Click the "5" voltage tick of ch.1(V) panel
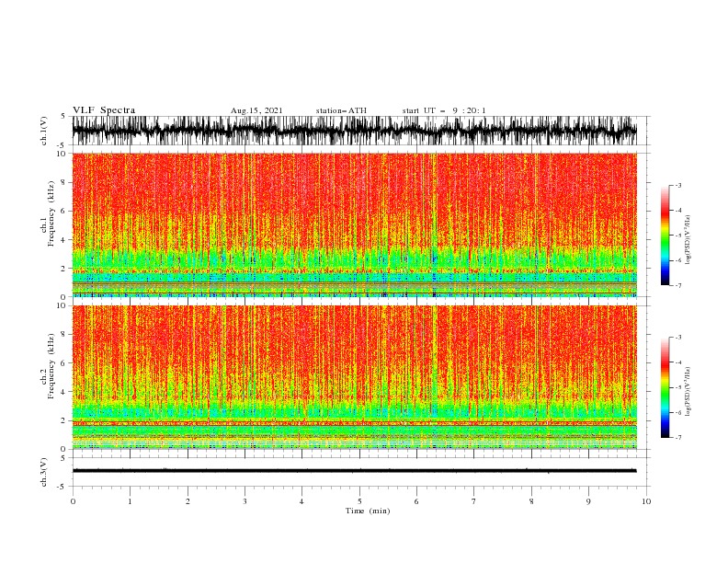 pos(63,116)
